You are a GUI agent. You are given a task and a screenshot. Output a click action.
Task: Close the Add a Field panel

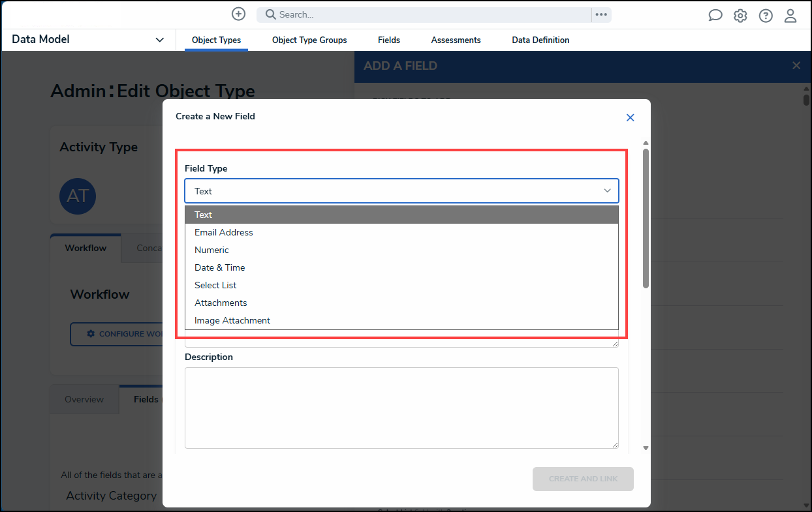(x=796, y=65)
